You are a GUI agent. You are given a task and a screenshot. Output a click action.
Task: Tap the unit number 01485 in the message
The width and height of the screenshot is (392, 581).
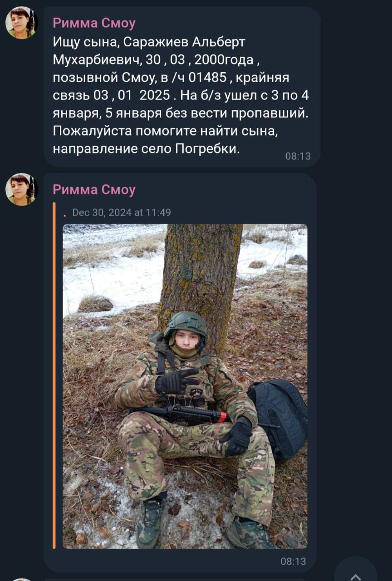click(x=207, y=78)
